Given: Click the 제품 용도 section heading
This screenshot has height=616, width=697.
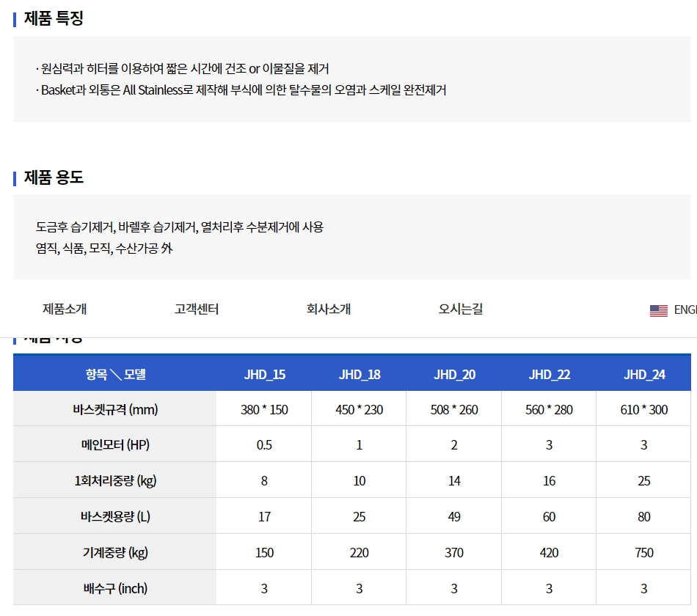Looking at the screenshot, I should 54,177.
